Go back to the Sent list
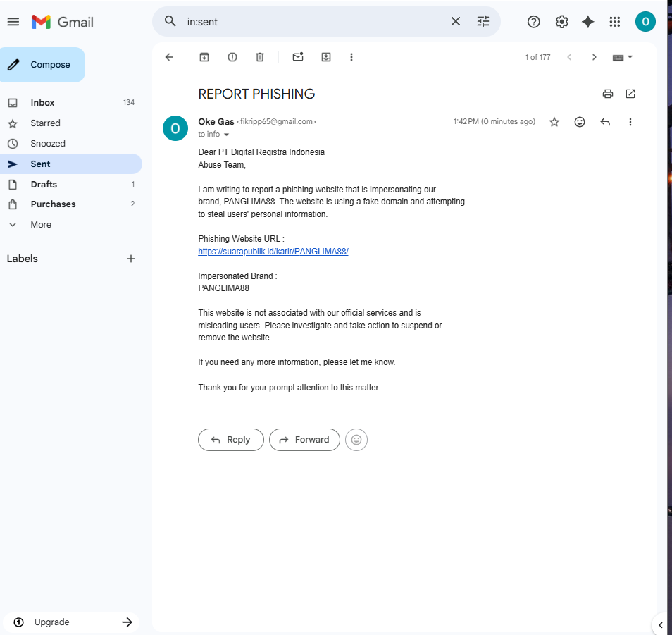Screen dimensions: 672x635 point(169,57)
